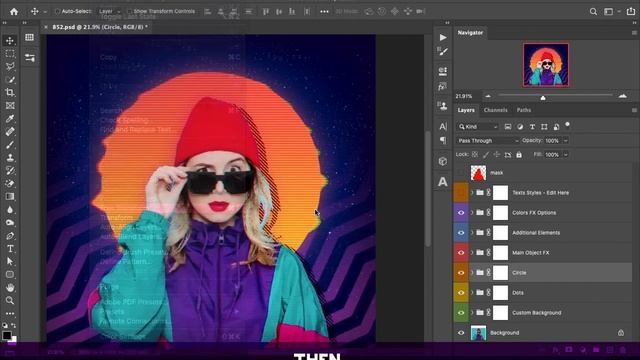
Task: Select the Layers tab
Action: coord(466,110)
